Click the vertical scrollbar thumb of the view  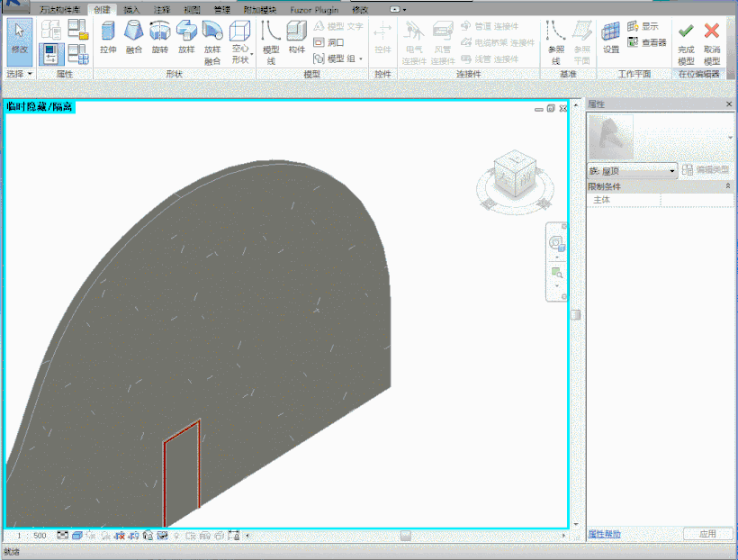(x=576, y=314)
